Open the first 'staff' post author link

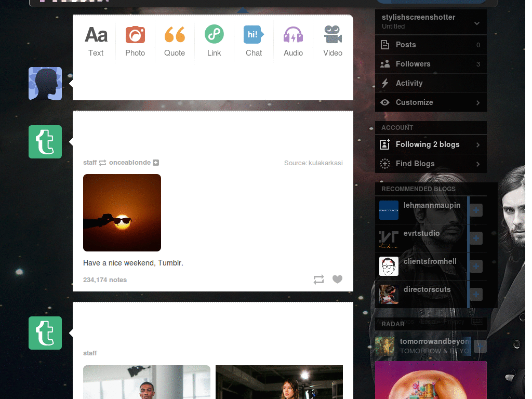click(x=90, y=163)
